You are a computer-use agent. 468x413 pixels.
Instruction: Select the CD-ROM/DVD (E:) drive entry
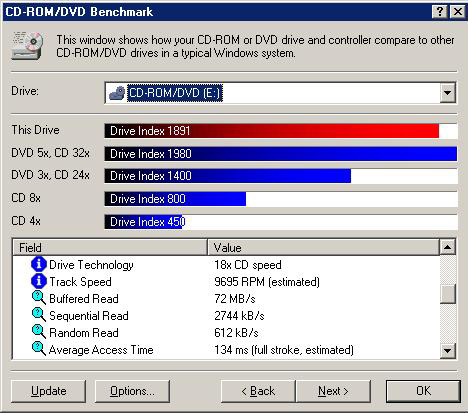pyautogui.click(x=175, y=93)
